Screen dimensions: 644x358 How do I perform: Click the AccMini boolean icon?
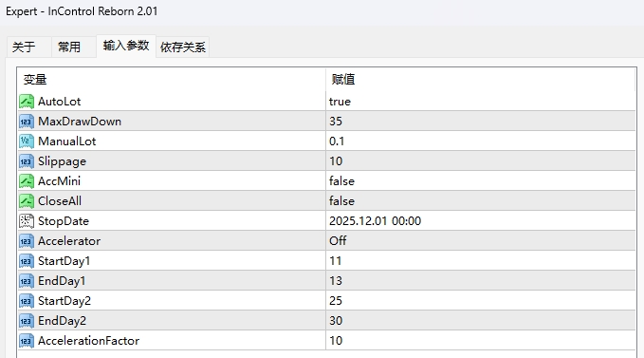pos(27,181)
